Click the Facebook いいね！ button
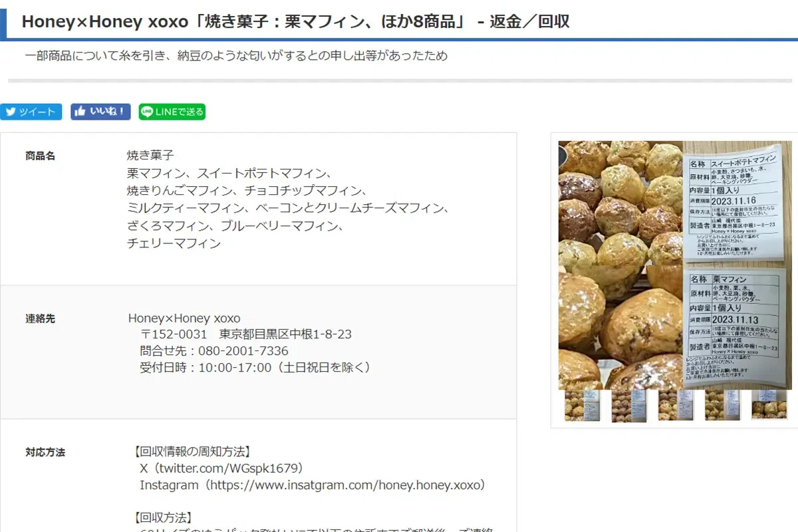 [100, 112]
